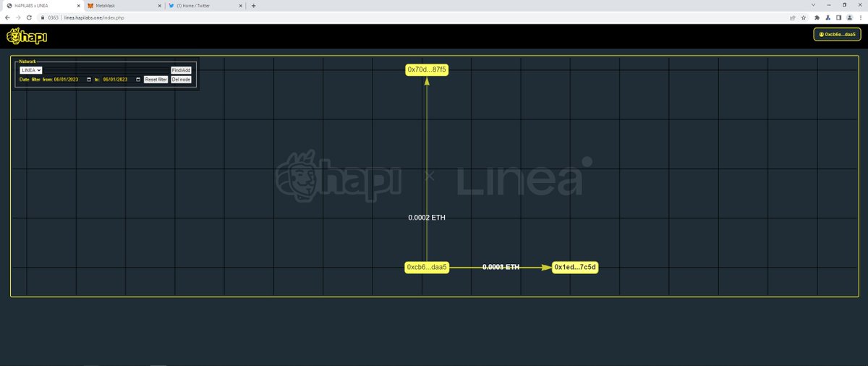Go back in browser history
Screen dimensions: 868x366
pyautogui.click(x=7, y=17)
